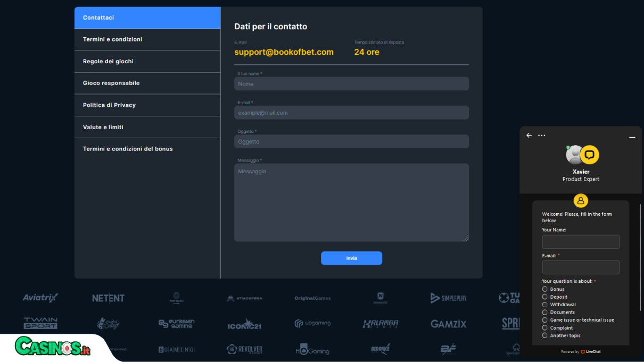
Task: Open the Twain Sport provider logo
Action: coord(40,323)
